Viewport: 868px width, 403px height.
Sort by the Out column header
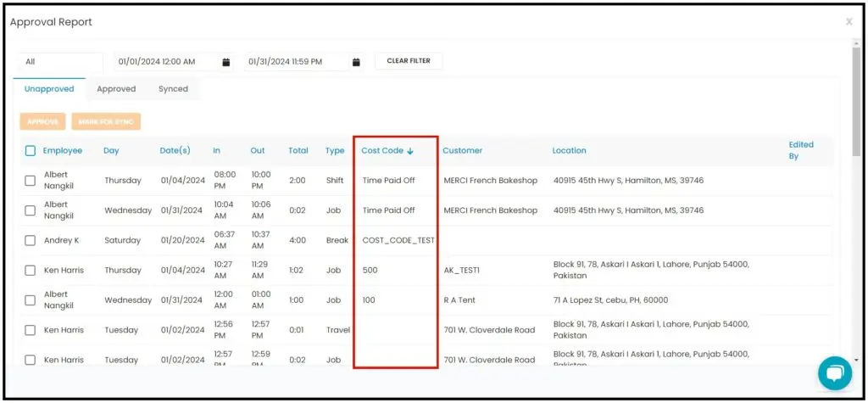pos(258,151)
